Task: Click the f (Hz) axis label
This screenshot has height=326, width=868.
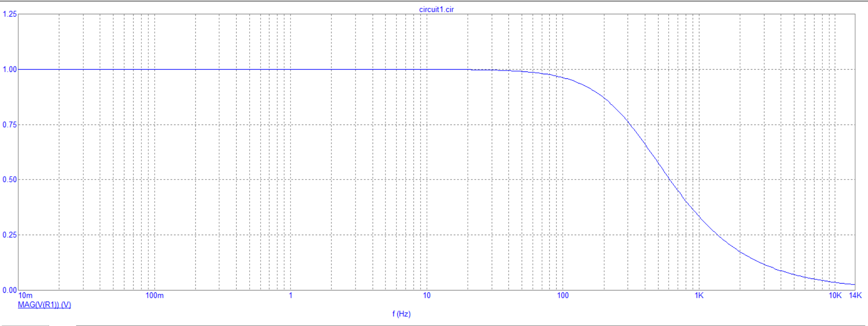Action: coord(401,314)
